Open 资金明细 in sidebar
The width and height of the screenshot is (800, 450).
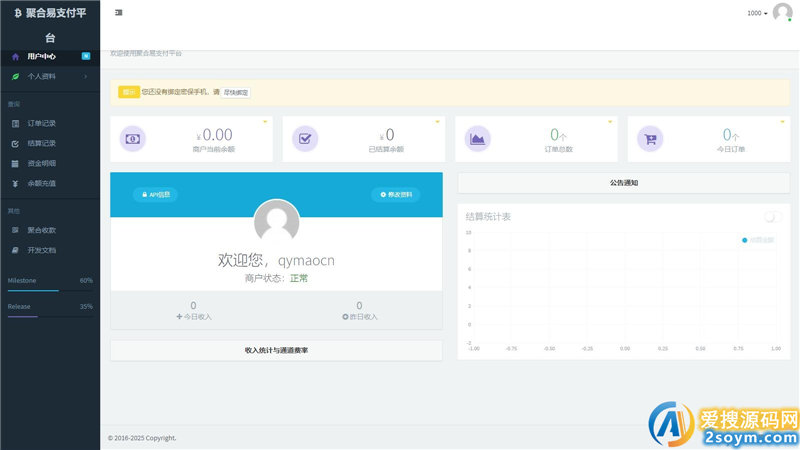click(x=41, y=163)
